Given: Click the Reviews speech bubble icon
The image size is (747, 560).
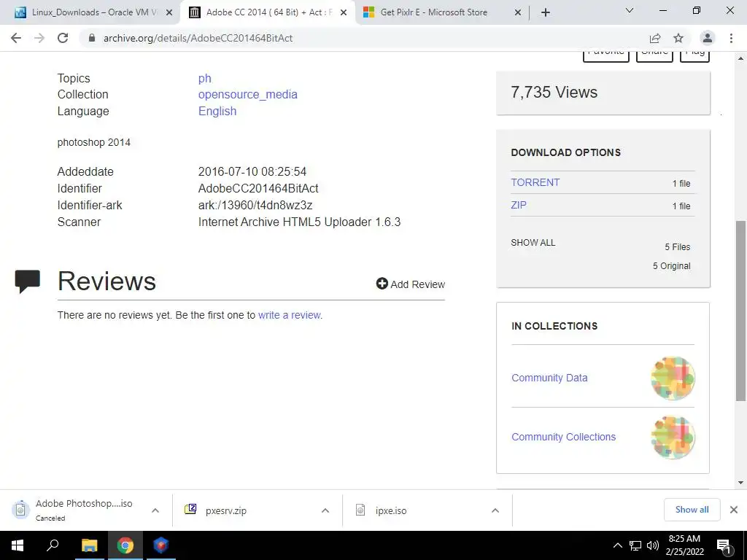Looking at the screenshot, I should [x=28, y=281].
